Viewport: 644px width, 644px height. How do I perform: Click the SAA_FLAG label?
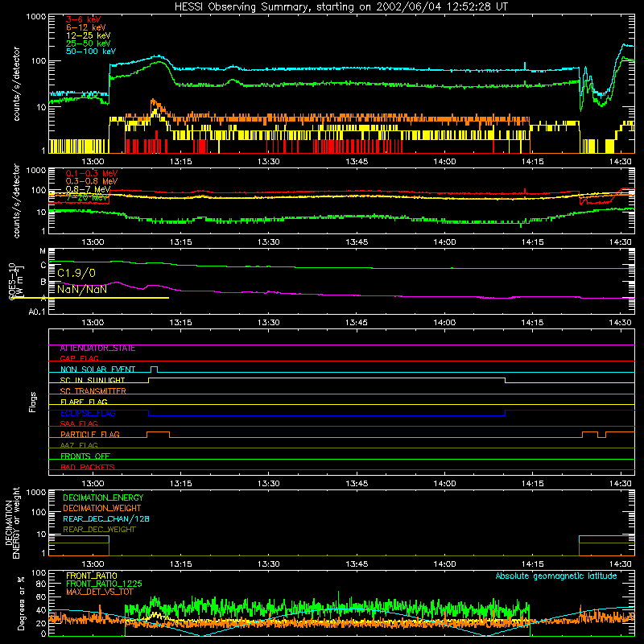tap(79, 423)
